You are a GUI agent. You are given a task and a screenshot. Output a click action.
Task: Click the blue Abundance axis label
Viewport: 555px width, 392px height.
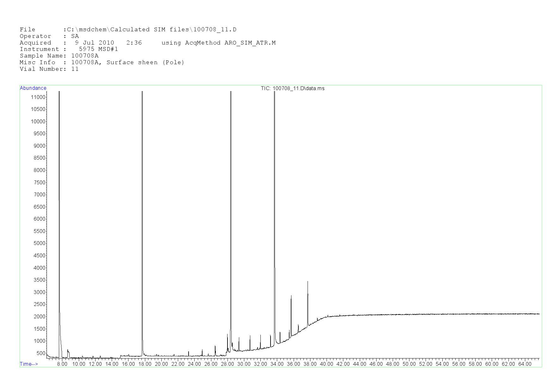pos(33,88)
